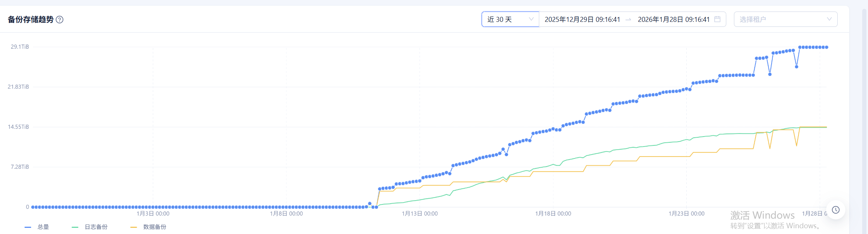The image size is (868, 234).
Task: Click the 29.1TiB y-axis label
Action: pyautogui.click(x=20, y=47)
